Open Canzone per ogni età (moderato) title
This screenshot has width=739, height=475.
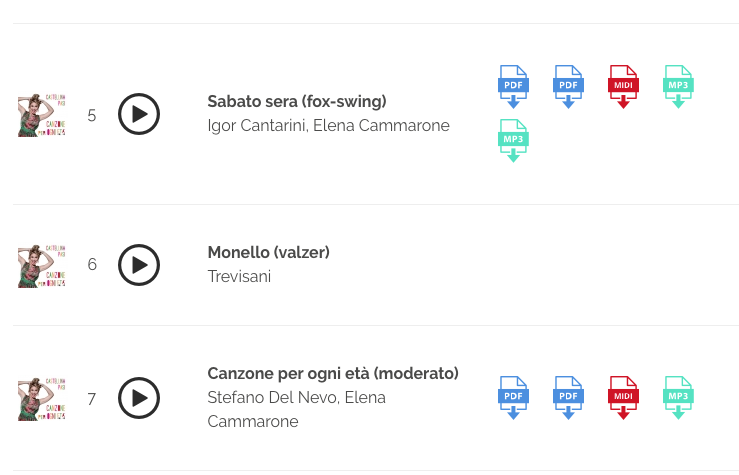[333, 374]
